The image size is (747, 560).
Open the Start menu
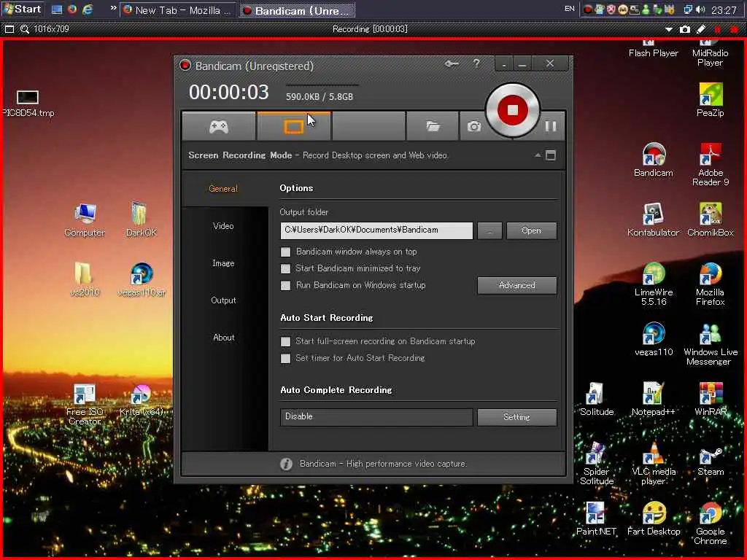click(23, 9)
